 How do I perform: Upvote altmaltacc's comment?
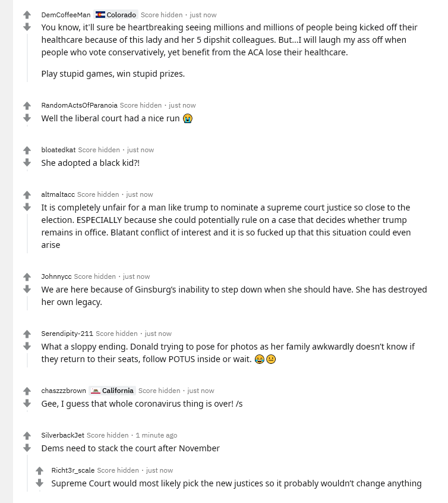point(27,195)
